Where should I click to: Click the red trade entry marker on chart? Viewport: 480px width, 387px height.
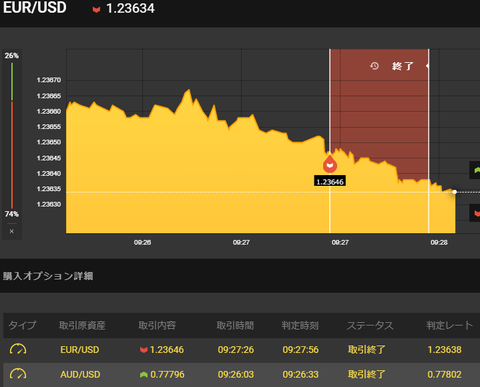[x=330, y=164]
